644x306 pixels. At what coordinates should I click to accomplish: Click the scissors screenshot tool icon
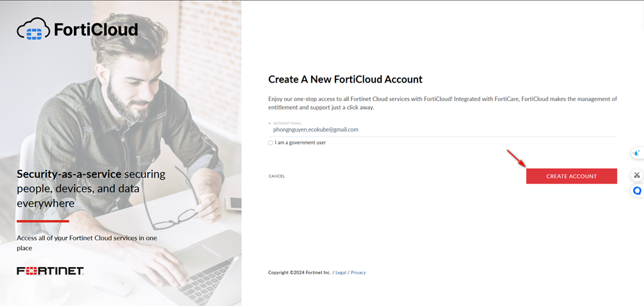click(637, 175)
